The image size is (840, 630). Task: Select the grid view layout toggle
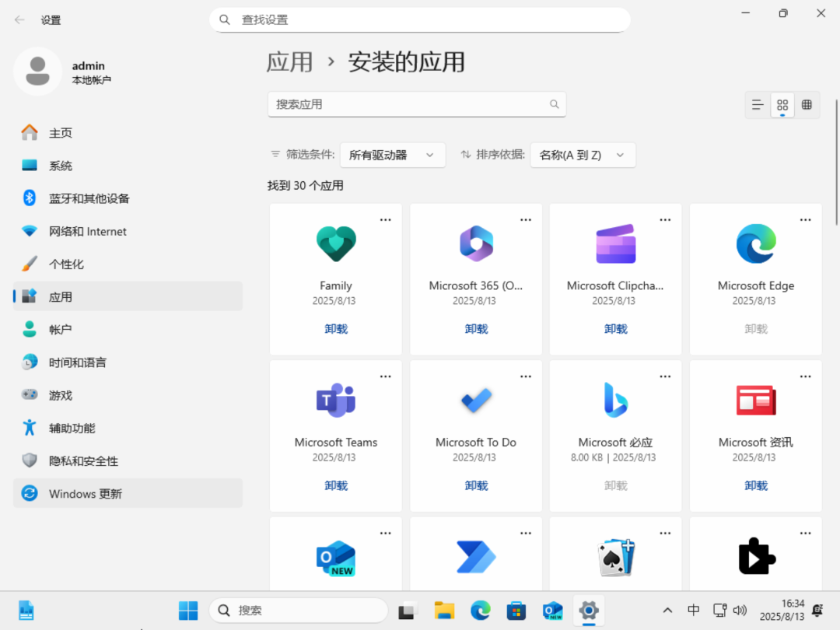click(x=782, y=105)
